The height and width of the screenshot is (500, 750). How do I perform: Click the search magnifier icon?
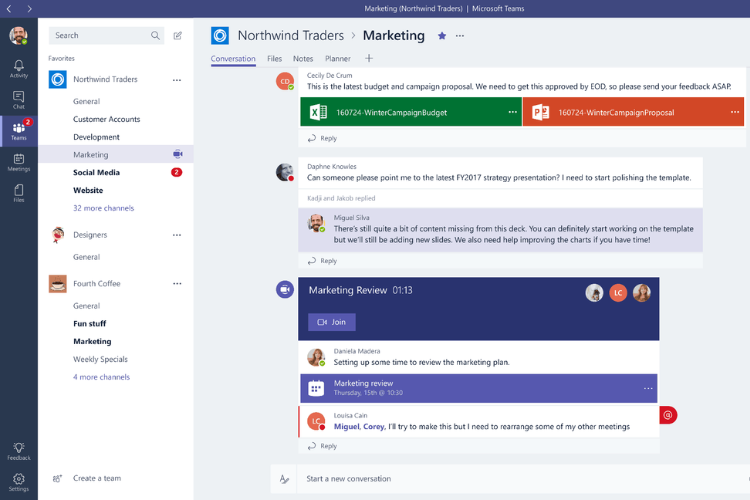155,35
